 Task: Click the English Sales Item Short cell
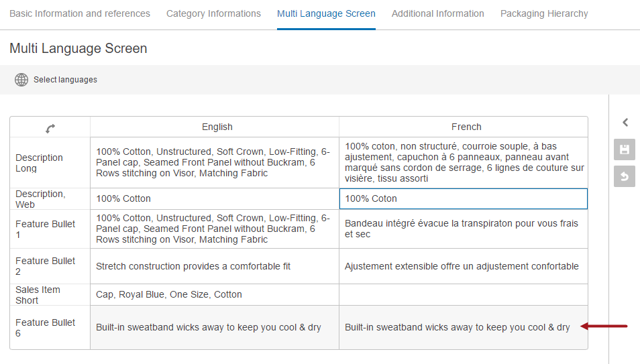point(215,295)
